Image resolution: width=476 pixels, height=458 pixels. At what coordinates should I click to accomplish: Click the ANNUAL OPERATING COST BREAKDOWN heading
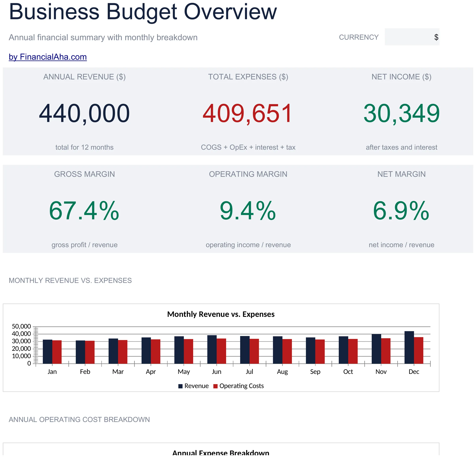pos(79,420)
